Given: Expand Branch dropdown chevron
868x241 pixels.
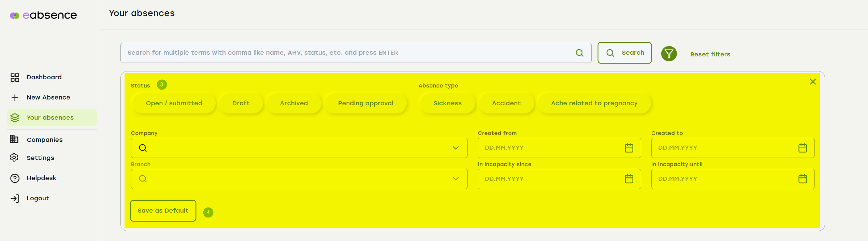Looking at the screenshot, I should (x=455, y=179).
